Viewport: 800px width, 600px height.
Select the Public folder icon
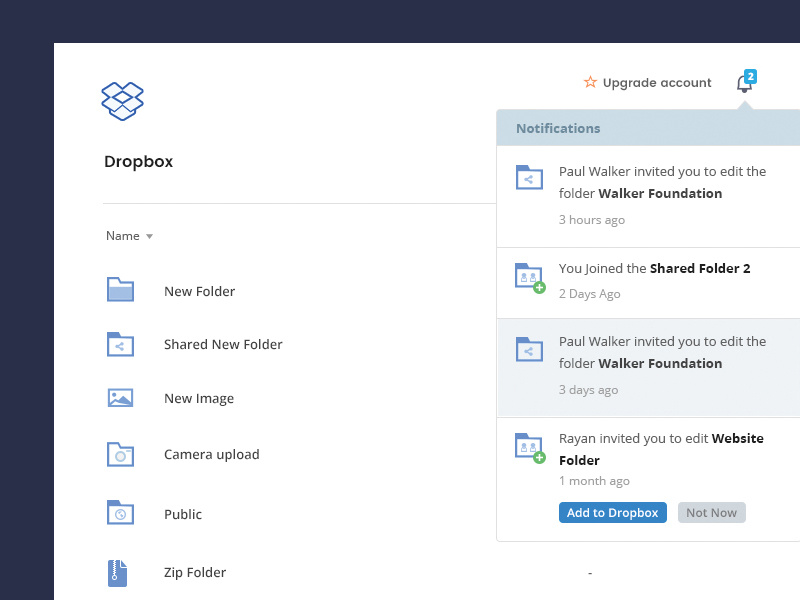[x=120, y=513]
